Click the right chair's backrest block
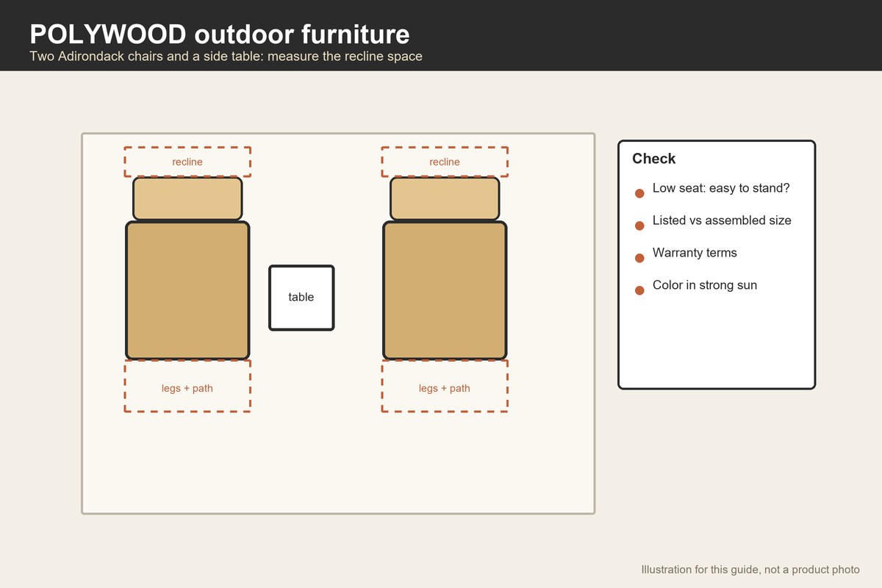882x588 pixels. [x=445, y=198]
